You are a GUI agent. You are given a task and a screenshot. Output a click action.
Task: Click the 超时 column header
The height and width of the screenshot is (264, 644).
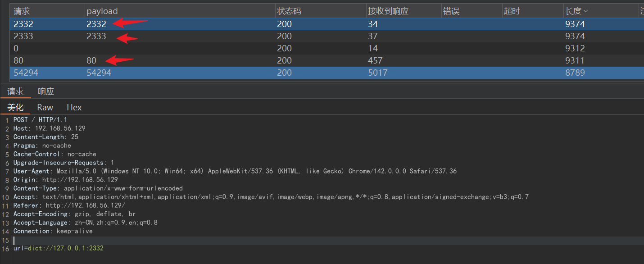point(512,11)
